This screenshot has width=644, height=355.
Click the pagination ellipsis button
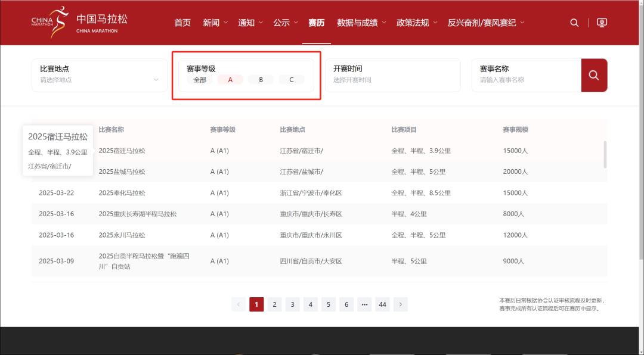coord(364,304)
